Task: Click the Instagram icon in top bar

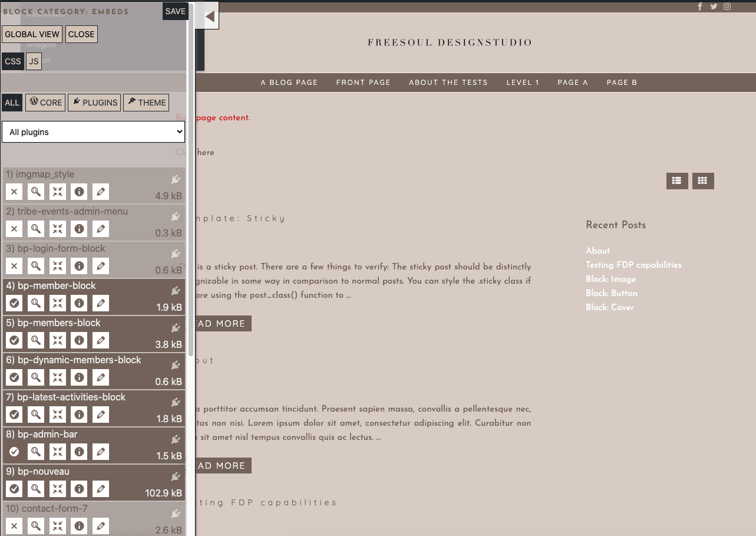Action: tap(728, 6)
